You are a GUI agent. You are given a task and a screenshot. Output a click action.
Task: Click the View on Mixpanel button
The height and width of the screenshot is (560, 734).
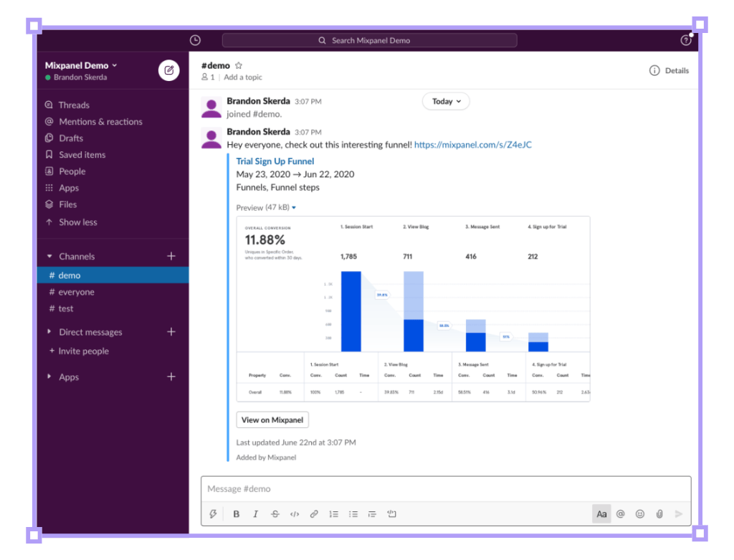click(x=272, y=420)
